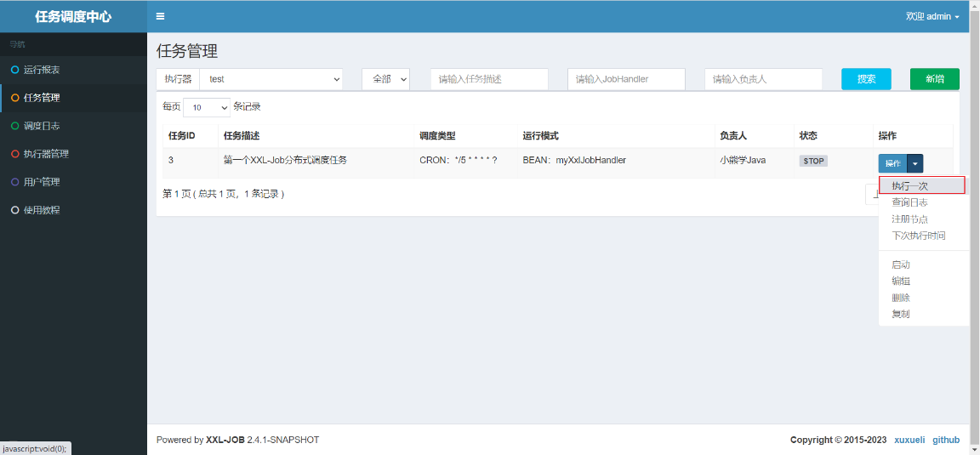Click the blue 操作 button
The width and height of the screenshot is (980, 455).
[893, 163]
